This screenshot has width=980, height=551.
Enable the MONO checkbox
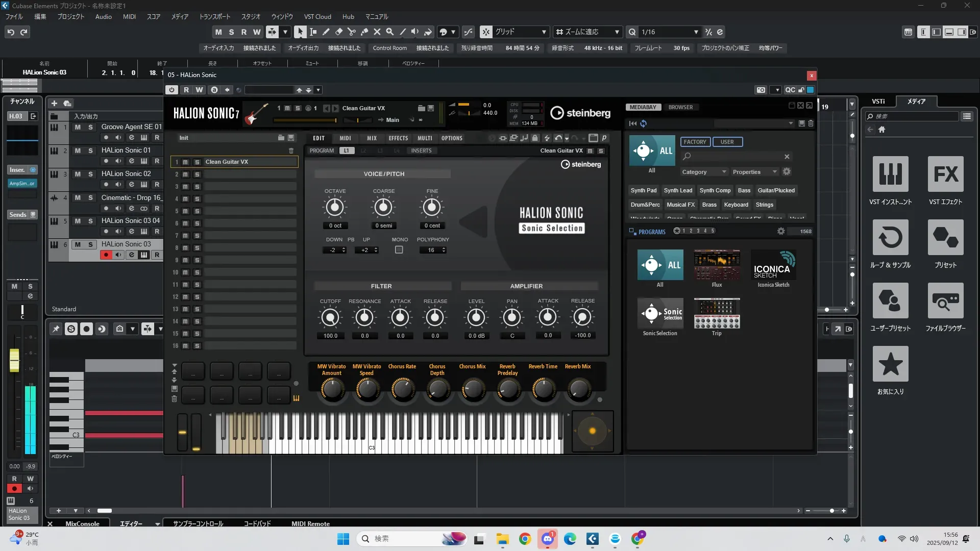pos(399,250)
